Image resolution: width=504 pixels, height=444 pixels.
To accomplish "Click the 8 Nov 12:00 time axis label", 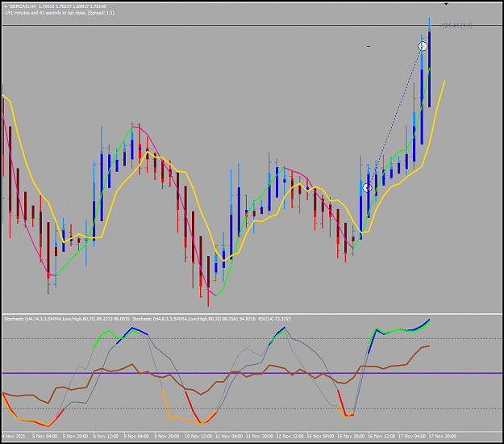I will (106, 436).
